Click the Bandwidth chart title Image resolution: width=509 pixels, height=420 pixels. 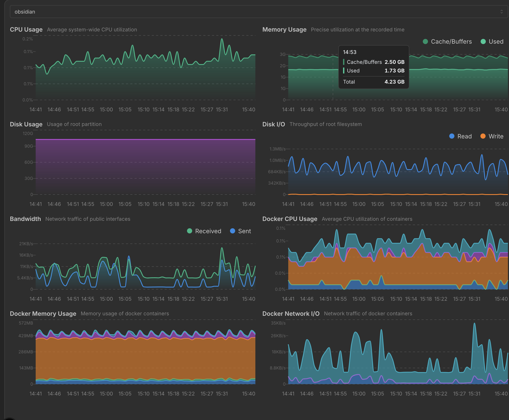coord(25,219)
